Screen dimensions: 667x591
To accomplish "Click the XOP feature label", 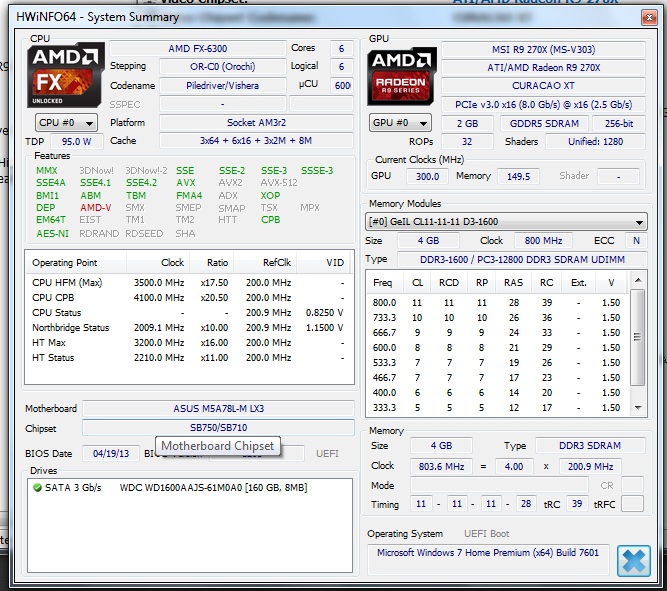I will pyautogui.click(x=271, y=196).
